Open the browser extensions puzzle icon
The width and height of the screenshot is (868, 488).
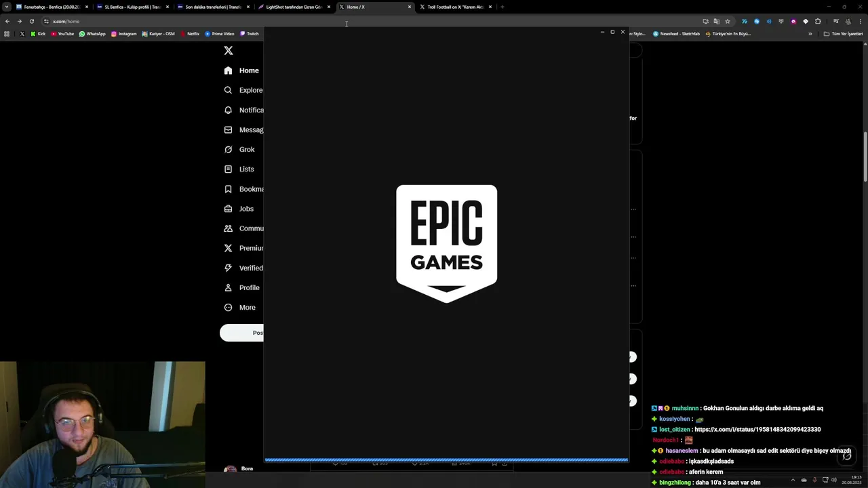818,21
